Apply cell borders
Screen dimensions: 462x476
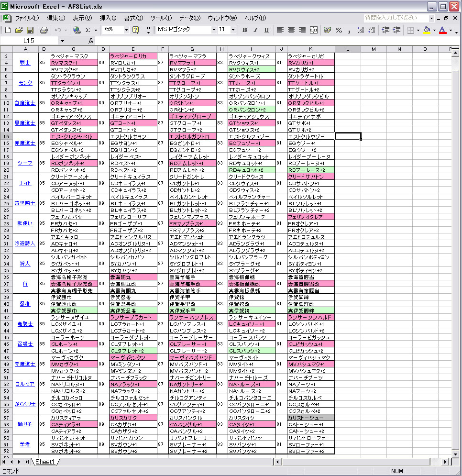point(410,30)
